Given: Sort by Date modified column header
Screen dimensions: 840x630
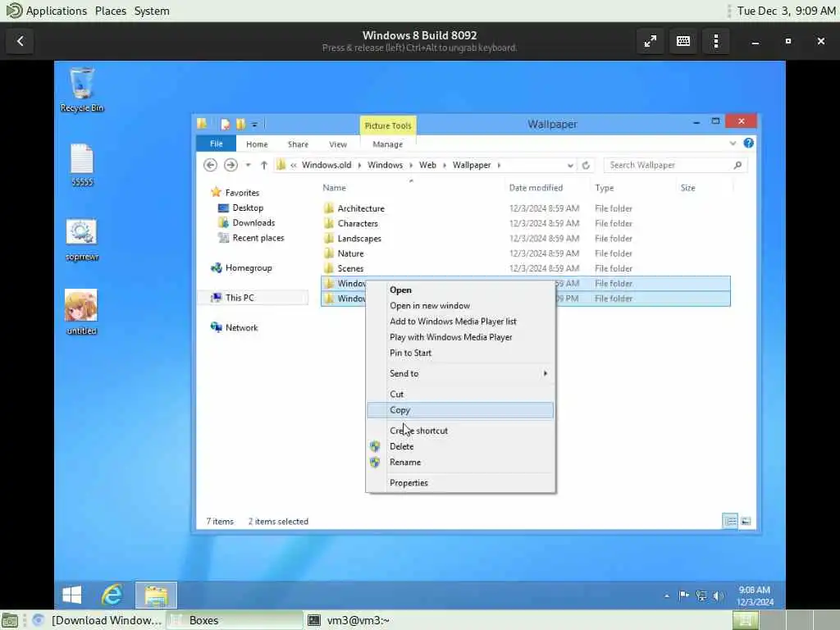Looking at the screenshot, I should [536, 188].
